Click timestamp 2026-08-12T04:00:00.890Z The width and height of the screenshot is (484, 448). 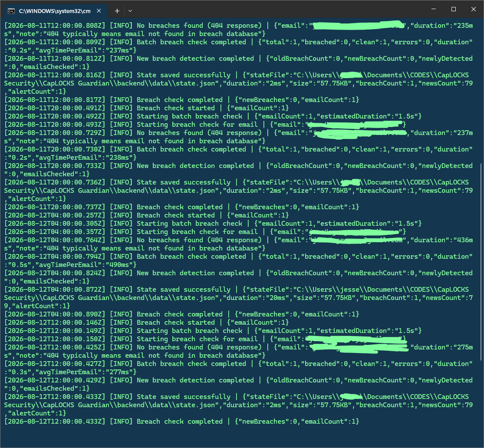55,314
